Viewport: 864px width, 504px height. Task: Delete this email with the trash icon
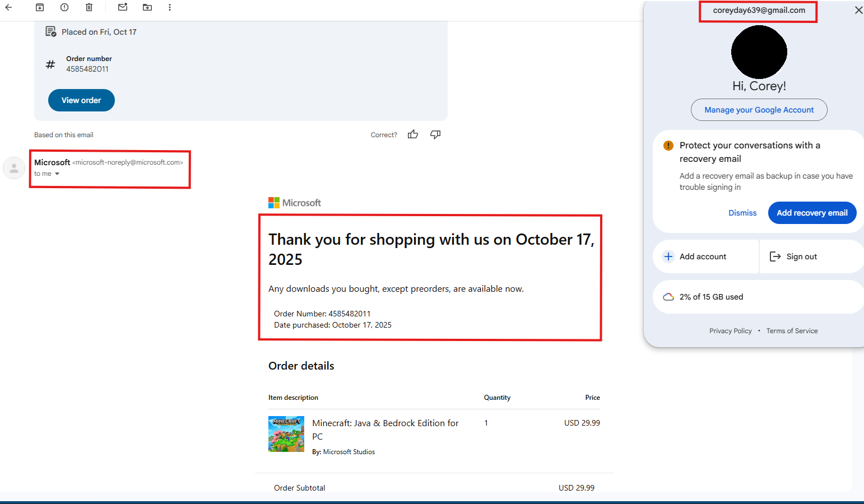89,7
